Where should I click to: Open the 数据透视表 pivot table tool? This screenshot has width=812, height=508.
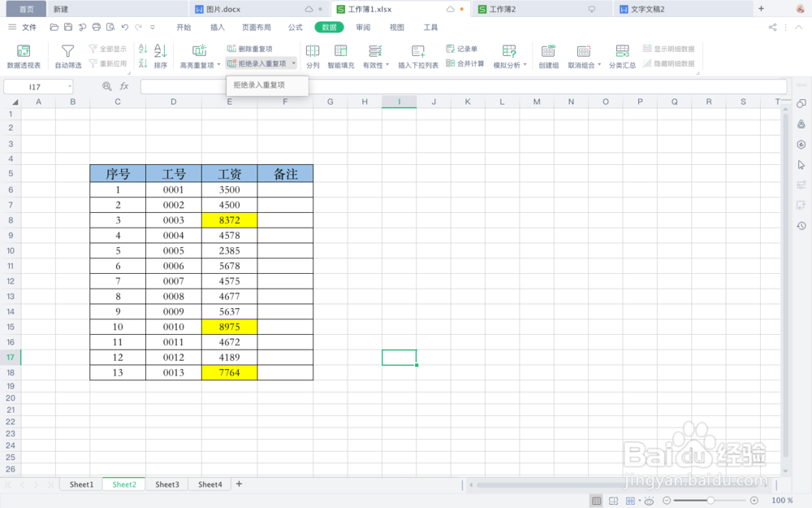point(23,55)
